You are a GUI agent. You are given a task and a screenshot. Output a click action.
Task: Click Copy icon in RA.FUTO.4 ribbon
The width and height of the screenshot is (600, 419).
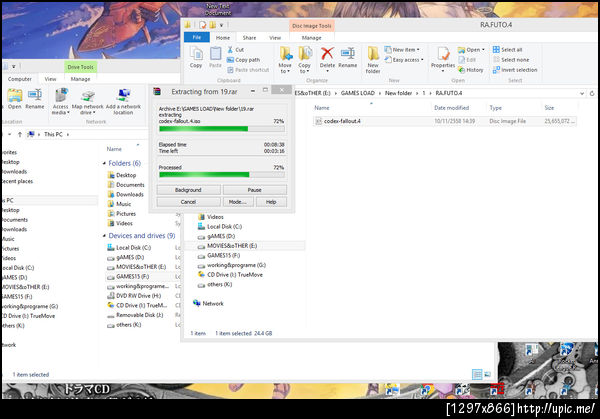(196, 57)
